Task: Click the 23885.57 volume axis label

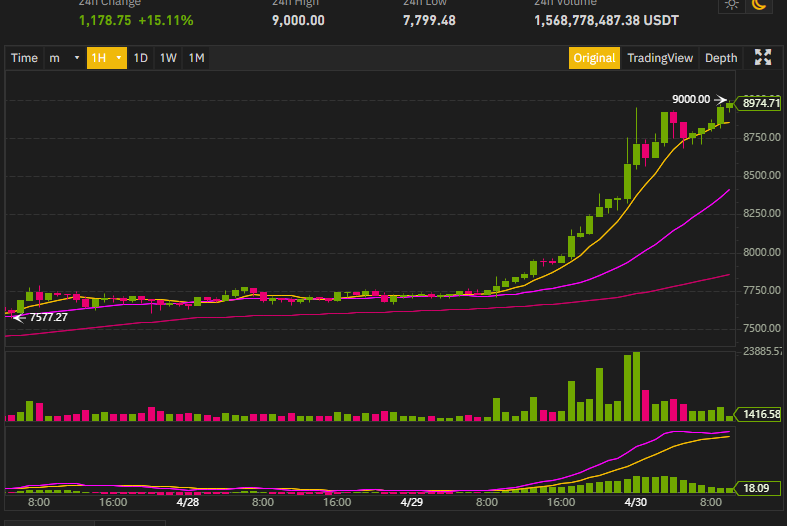Action: [x=762, y=351]
